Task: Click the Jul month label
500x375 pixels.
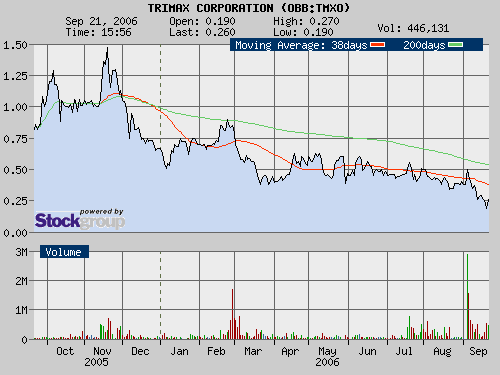Action: (404, 351)
